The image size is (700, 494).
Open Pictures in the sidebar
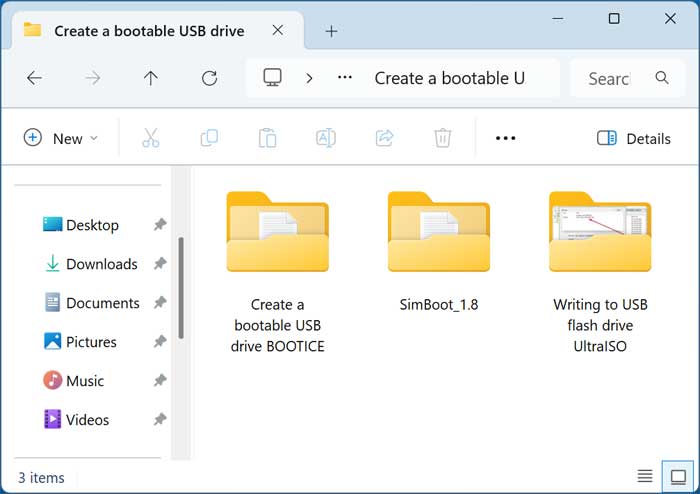80,342
